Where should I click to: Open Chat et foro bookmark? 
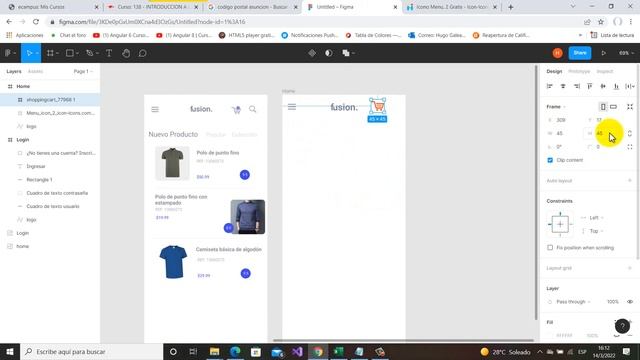coord(69,36)
